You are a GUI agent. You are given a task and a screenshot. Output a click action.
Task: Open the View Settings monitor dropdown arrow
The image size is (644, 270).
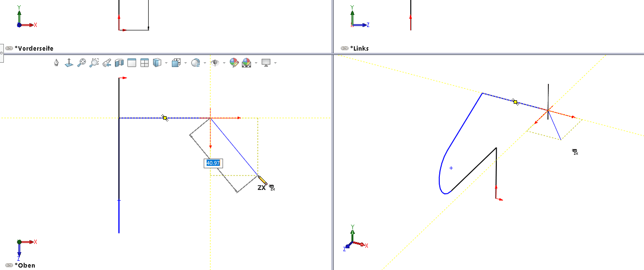click(275, 63)
